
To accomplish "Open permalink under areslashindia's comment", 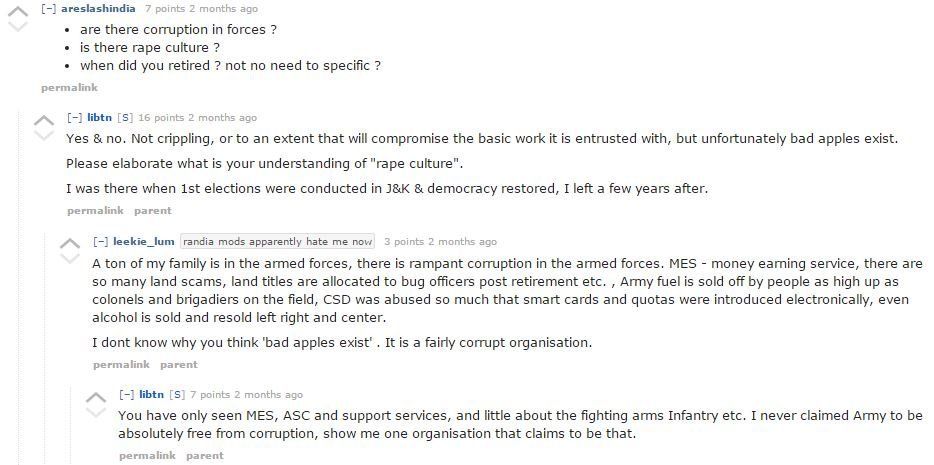I will coord(69,88).
